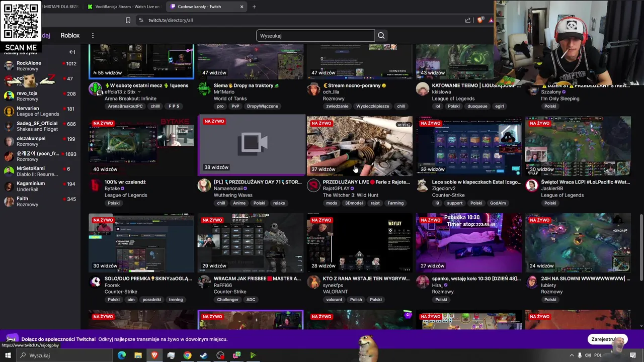Screen dimensions: 644x362
Task: Bookmark this page in the address bar
Action: [128, 20]
